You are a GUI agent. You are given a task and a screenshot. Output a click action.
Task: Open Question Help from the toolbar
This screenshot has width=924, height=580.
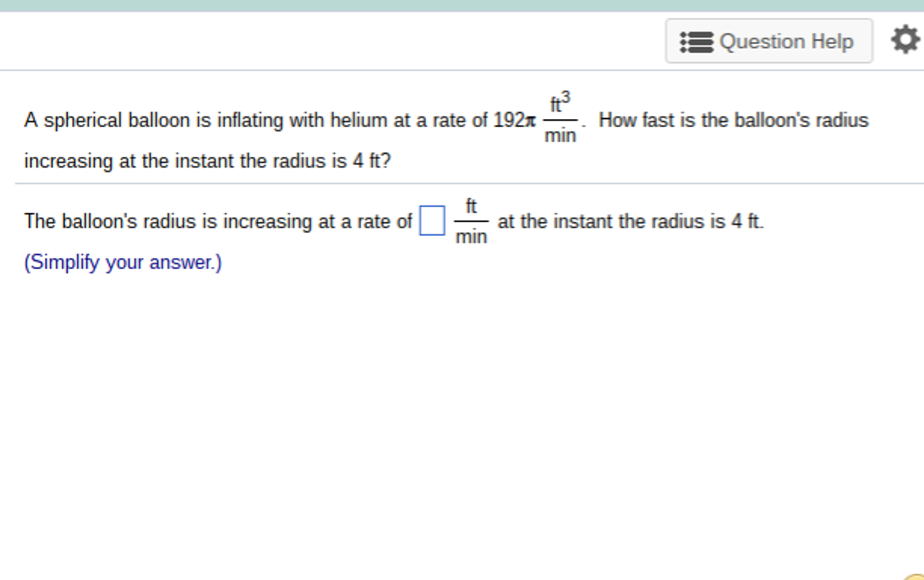(769, 42)
